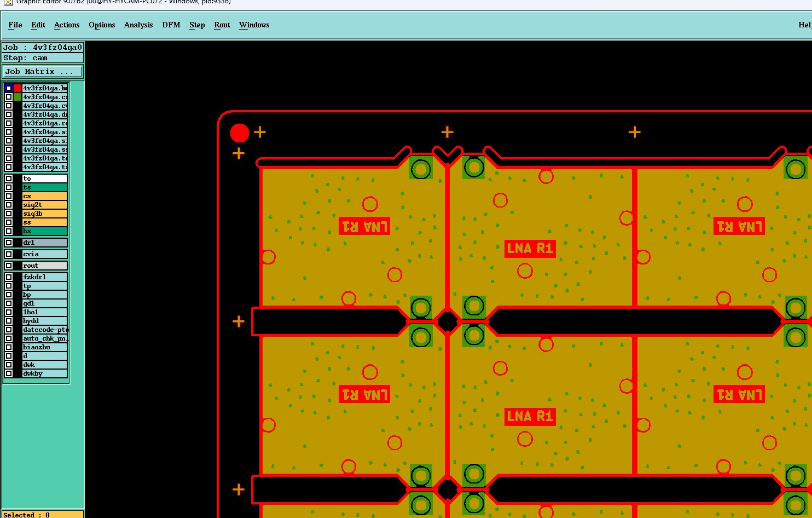Select the layer name dwkby
This screenshot has height=518, width=812.
click(45, 373)
